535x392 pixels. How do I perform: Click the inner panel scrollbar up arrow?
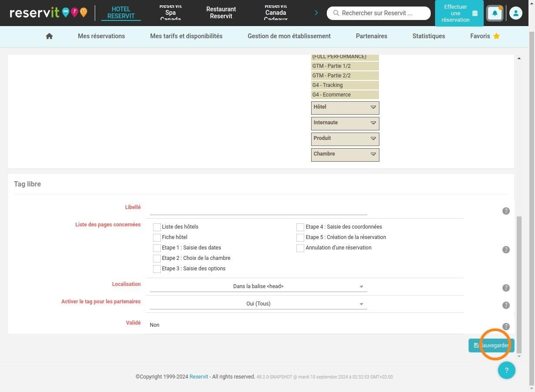point(519,58)
